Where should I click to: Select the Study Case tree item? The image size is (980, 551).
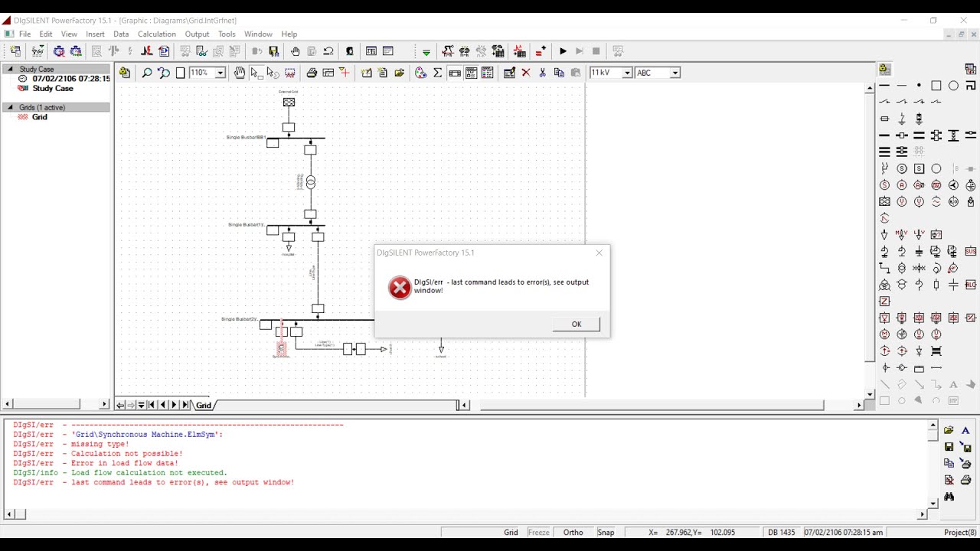pyautogui.click(x=53, y=88)
